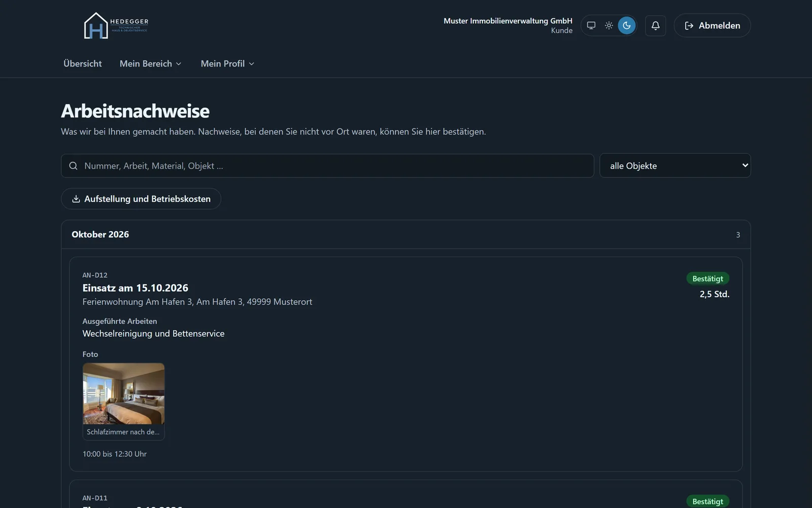Click the AN-D11 record number
Screen dimensions: 812x508
pyautogui.click(x=95, y=498)
